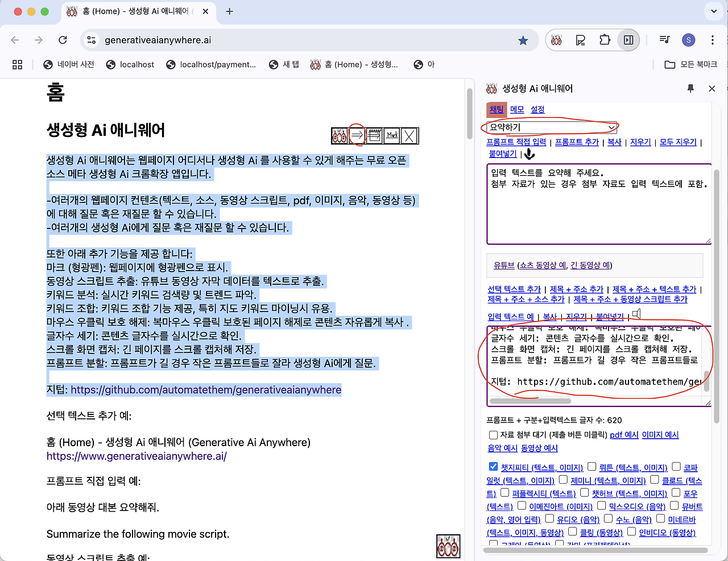Go back to previous page
Screen dimensions: 728x561
point(15,40)
